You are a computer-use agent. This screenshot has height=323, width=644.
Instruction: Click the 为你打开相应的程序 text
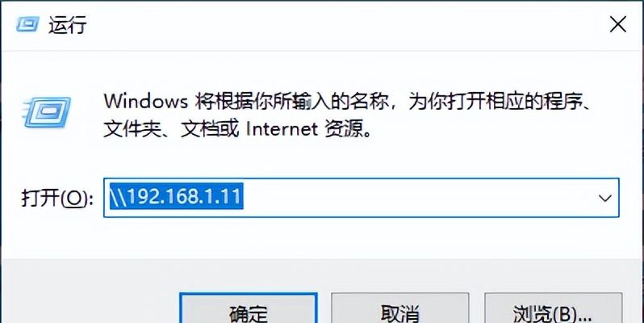point(495,101)
